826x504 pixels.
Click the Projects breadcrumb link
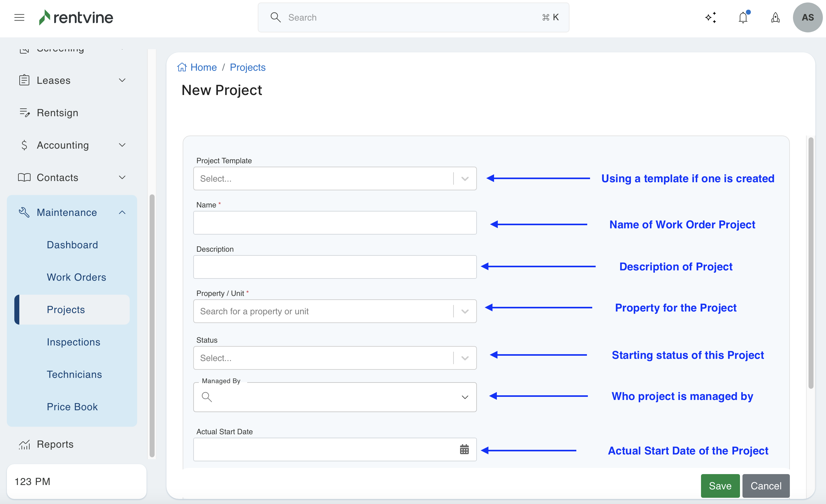pos(247,67)
